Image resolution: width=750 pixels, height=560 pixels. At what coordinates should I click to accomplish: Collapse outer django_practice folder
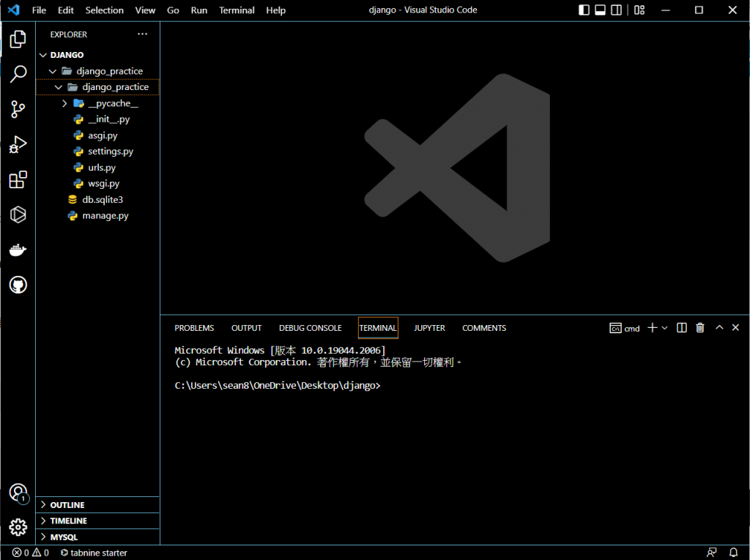coord(53,71)
